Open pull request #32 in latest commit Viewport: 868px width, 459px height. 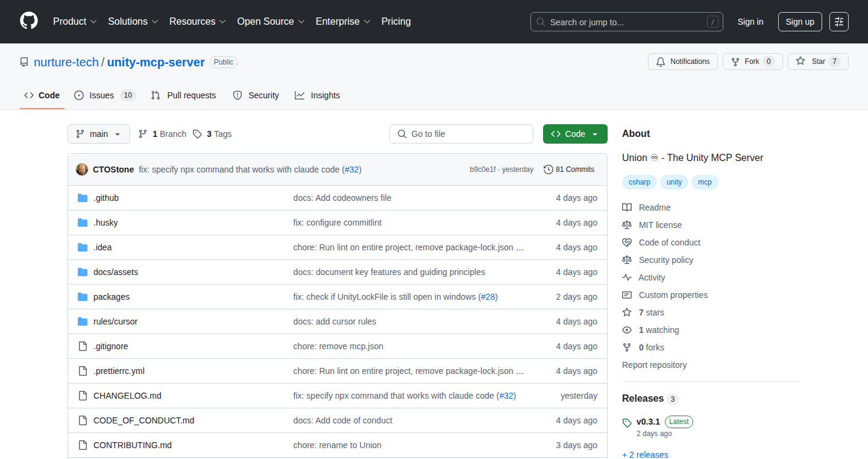tap(352, 169)
